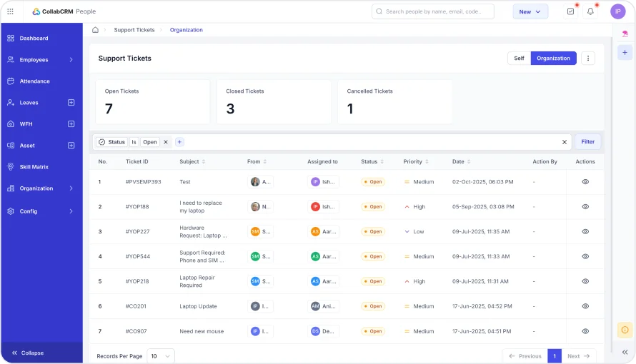Sort by Status column
Screen dimensions: 636x364
click(x=382, y=161)
